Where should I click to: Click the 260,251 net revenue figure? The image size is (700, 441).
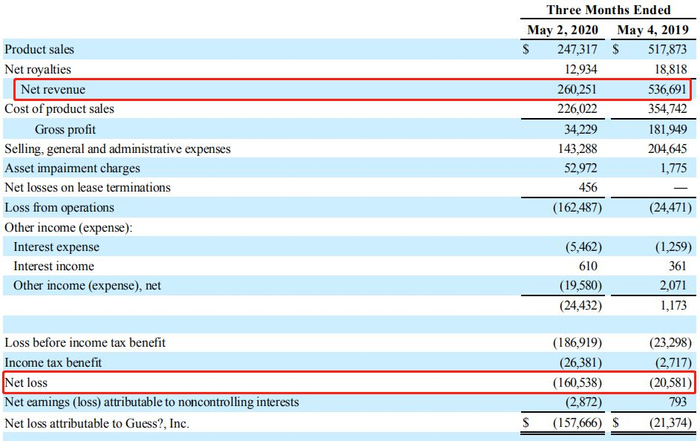pos(577,89)
